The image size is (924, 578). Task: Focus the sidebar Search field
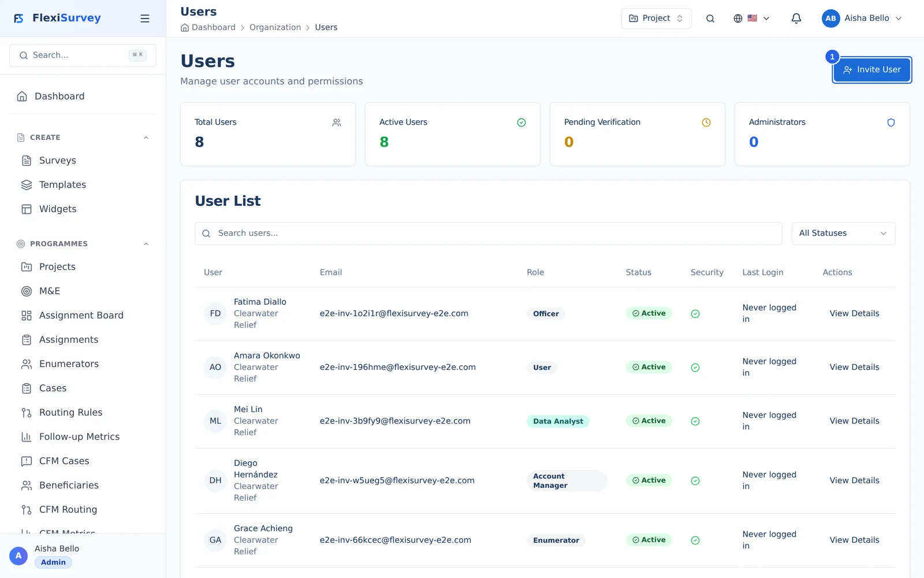83,55
